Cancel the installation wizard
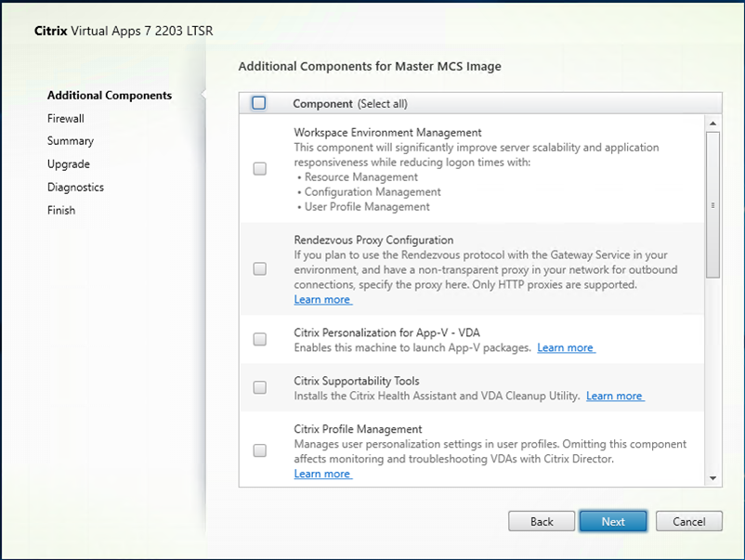745x560 pixels. pos(689,522)
